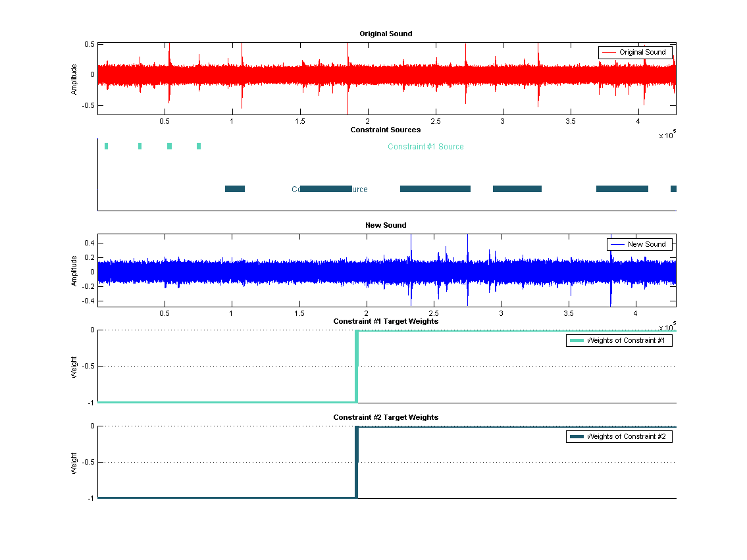Click the first Constraint #1 source marker
Image resolution: width=747 pixels, height=560 pixels.
(106, 146)
